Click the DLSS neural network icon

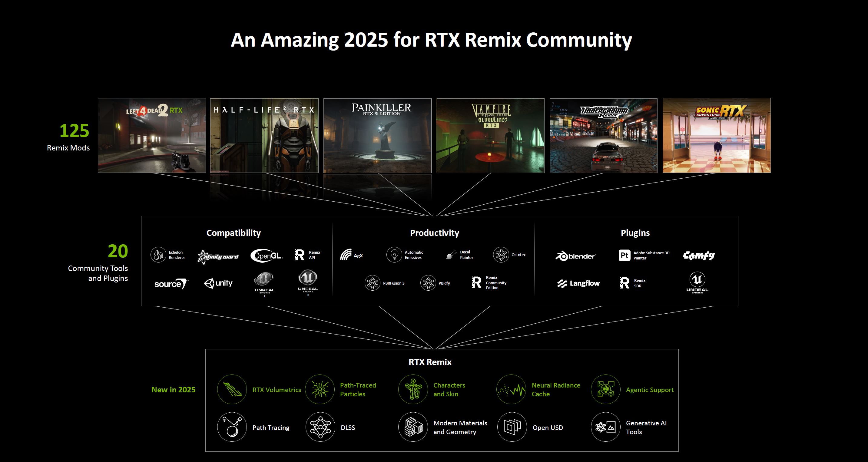pyautogui.click(x=320, y=427)
